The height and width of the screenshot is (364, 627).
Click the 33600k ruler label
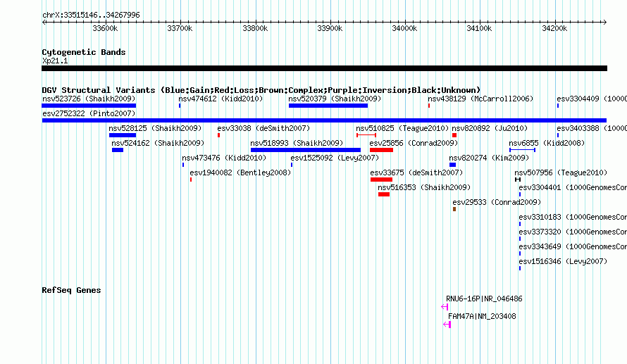pos(105,28)
